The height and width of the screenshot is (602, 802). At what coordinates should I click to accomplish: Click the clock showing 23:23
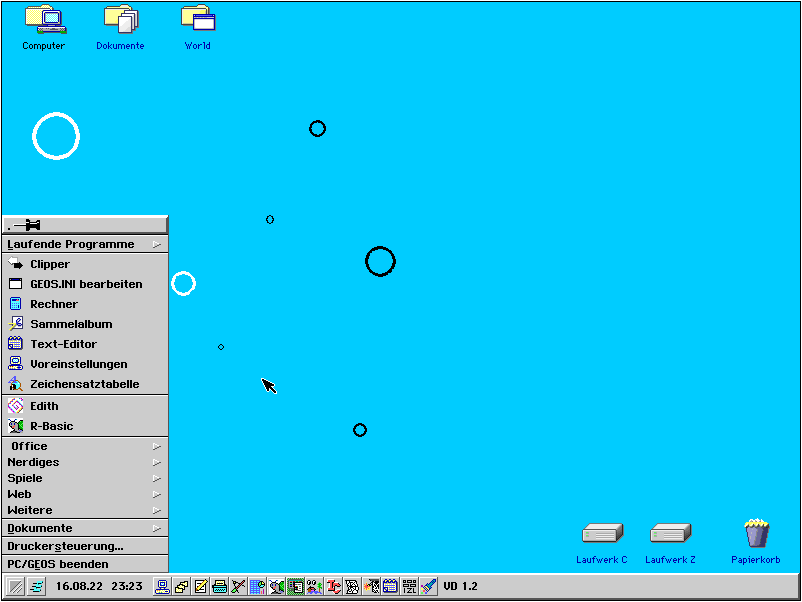point(127,586)
